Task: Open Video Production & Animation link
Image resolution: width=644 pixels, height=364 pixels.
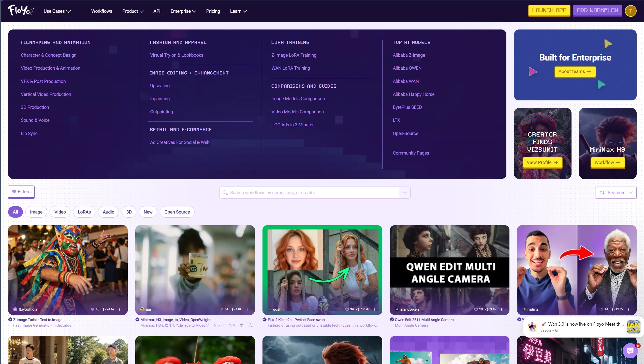Action: 51,68
